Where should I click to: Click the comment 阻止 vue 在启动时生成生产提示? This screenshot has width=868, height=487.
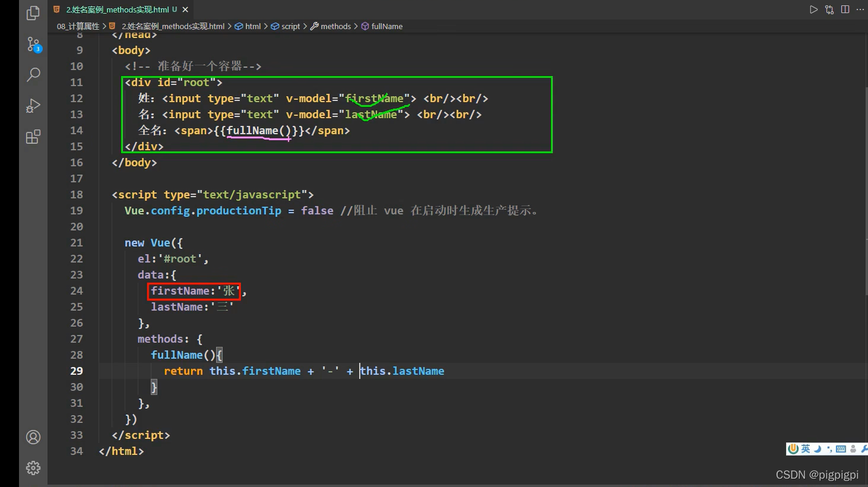tap(440, 210)
